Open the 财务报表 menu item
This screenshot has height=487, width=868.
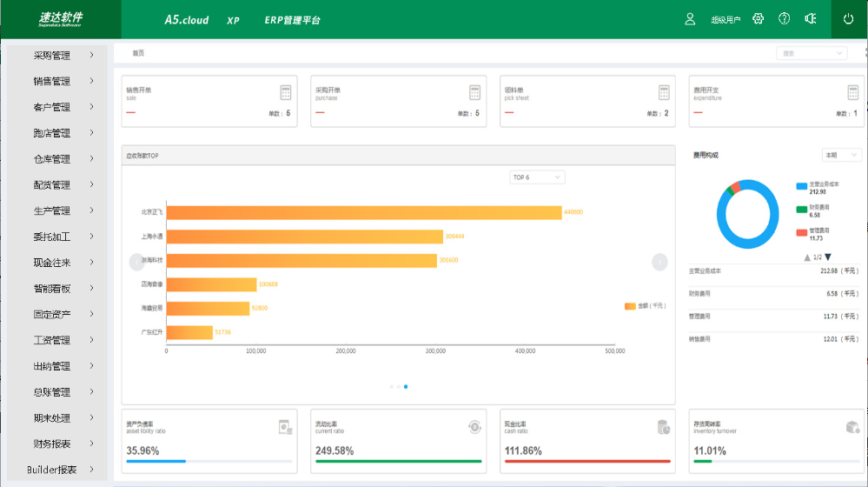tap(54, 444)
